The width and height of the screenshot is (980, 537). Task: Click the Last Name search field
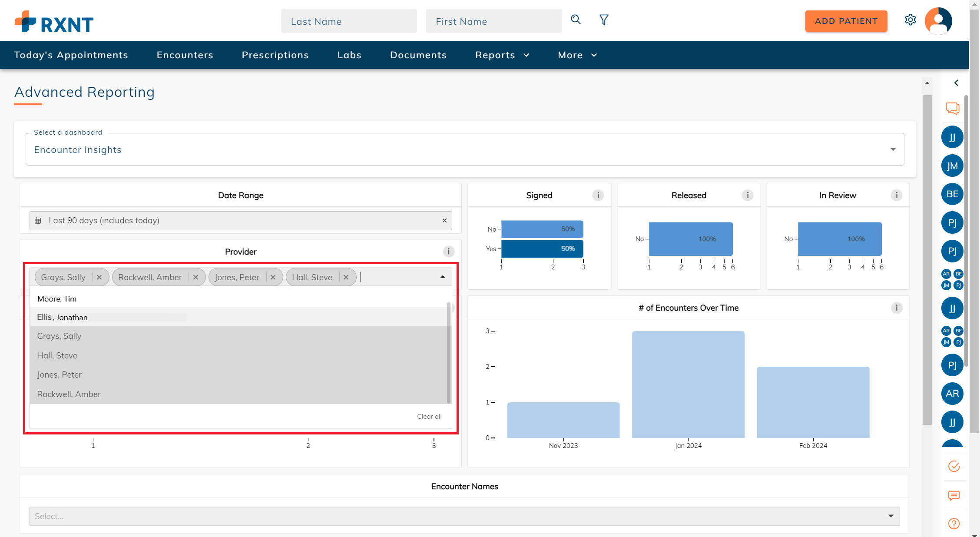(349, 21)
